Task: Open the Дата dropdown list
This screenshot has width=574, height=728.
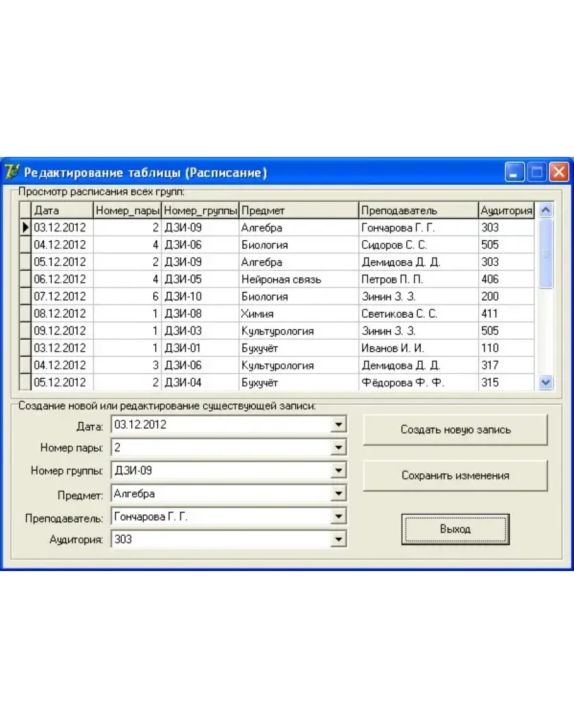Action: pyautogui.click(x=339, y=425)
